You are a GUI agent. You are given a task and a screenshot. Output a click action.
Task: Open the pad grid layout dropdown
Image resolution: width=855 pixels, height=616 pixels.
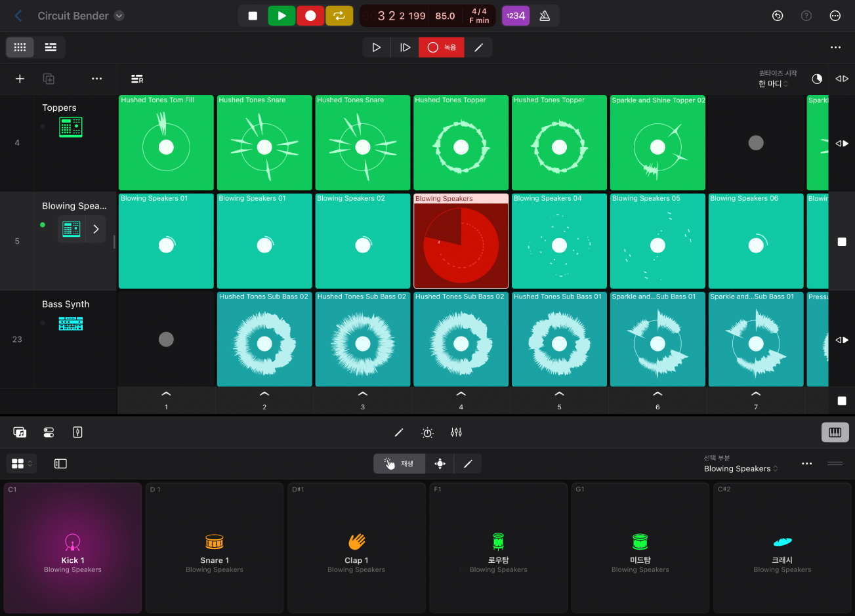pos(22,464)
